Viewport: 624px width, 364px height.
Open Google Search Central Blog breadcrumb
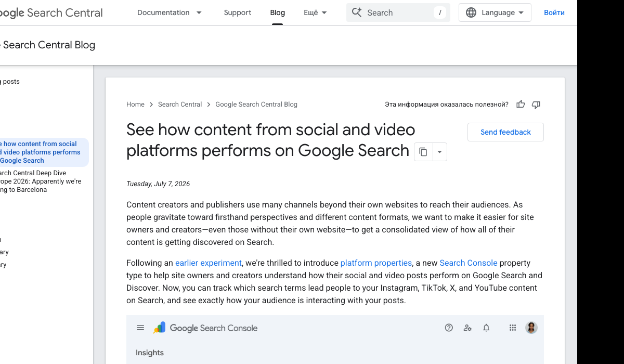tap(256, 105)
